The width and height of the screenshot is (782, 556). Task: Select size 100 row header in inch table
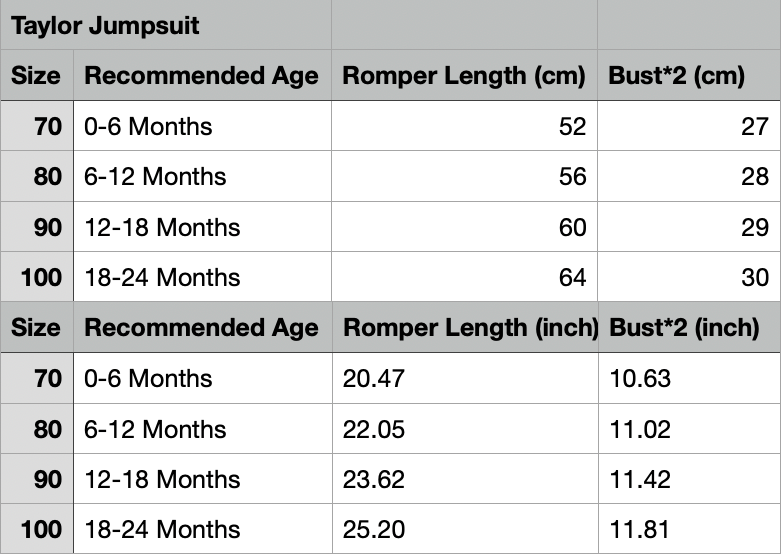click(41, 529)
